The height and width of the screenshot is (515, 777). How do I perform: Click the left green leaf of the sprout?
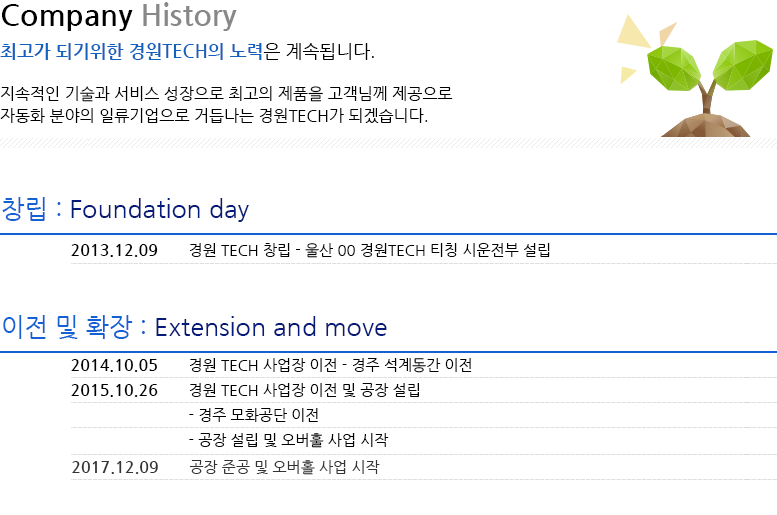click(x=673, y=68)
